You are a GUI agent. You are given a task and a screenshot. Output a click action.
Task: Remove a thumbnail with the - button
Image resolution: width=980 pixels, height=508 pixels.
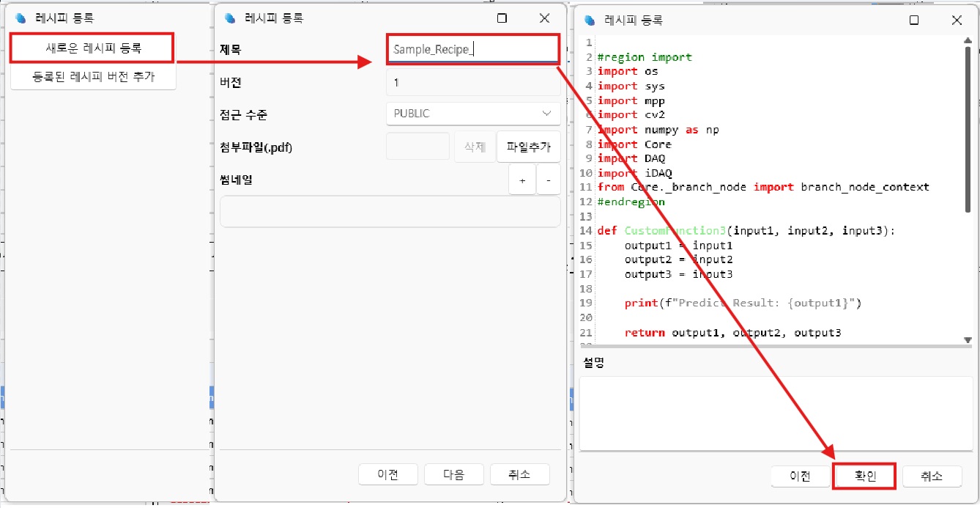[548, 180]
